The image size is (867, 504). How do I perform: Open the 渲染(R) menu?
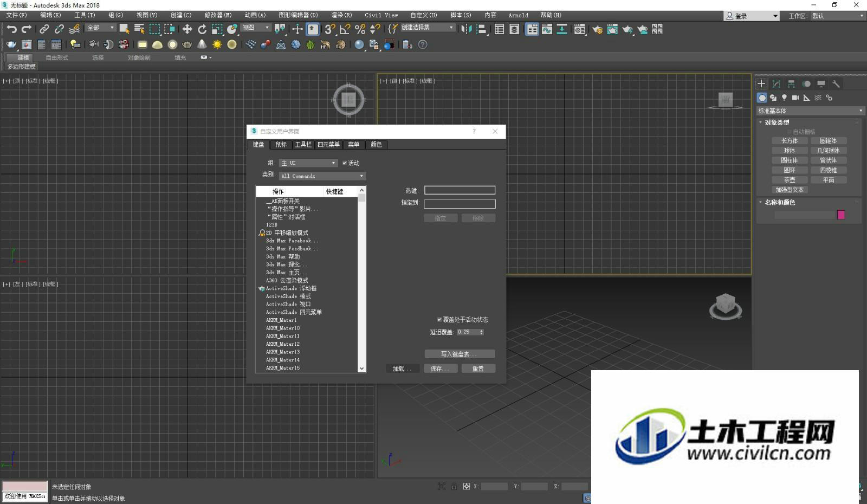point(341,15)
